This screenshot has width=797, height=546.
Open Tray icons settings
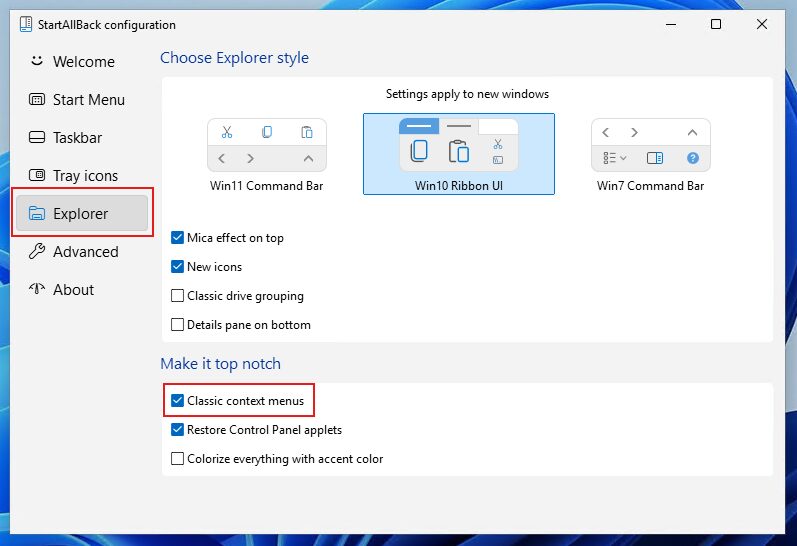point(81,176)
